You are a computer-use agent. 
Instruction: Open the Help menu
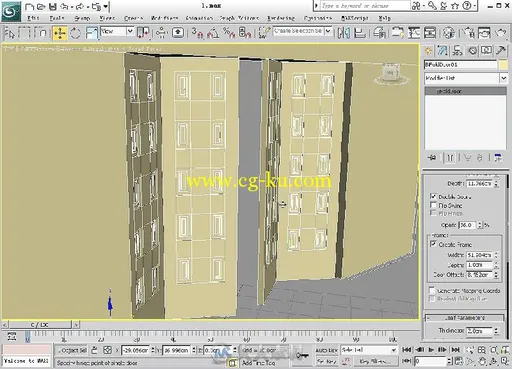384,18
